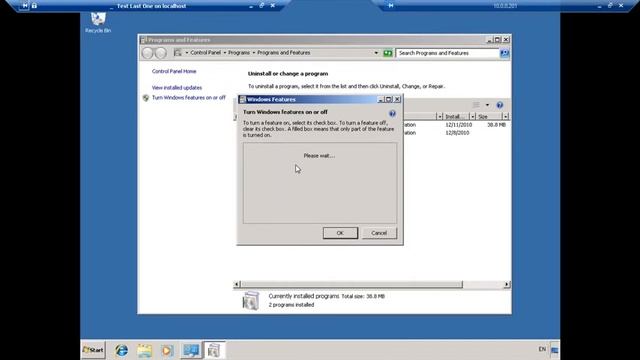Screen dimensions: 640x360
Task: Click the shield icon beside Turn Windows features
Action: pos(146,98)
